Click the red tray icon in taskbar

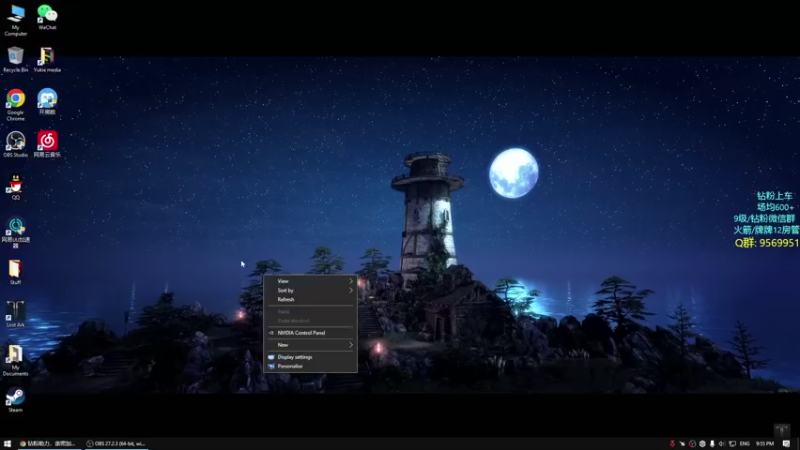(x=672, y=444)
